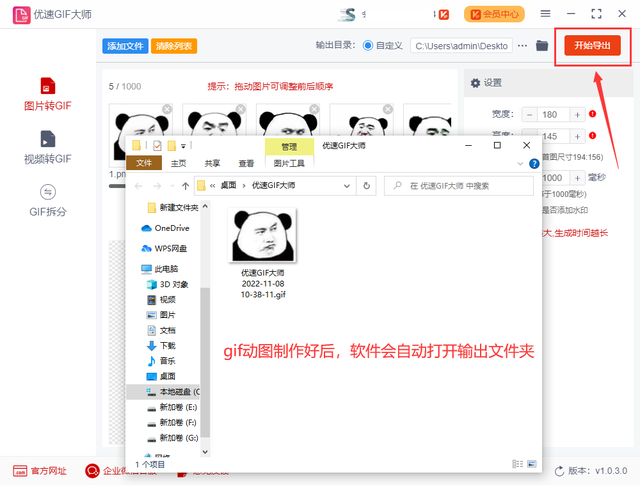The height and width of the screenshot is (486, 640).
Task: Select the 图片转GIF mode in sidebar
Action: point(48,94)
